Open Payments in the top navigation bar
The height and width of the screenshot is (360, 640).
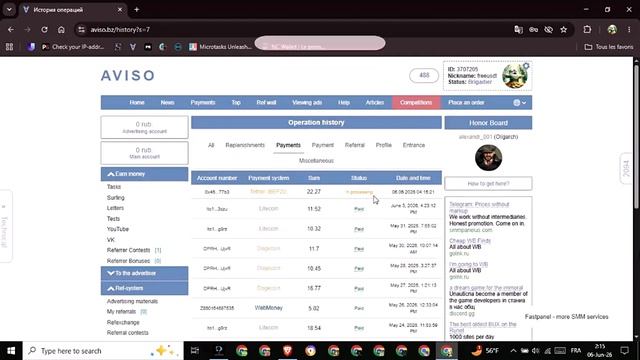click(203, 102)
